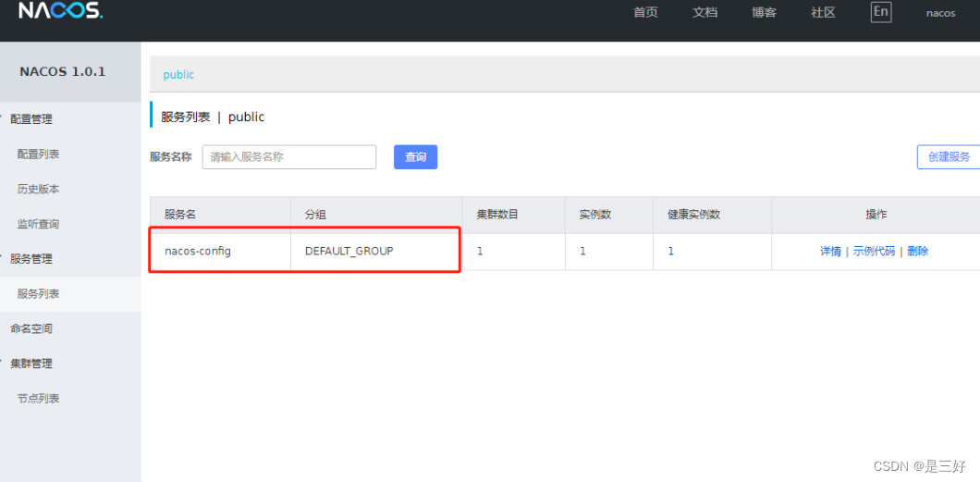This screenshot has width=980, height=482.
Task: Focus the 服务名称 search input
Action: click(289, 157)
